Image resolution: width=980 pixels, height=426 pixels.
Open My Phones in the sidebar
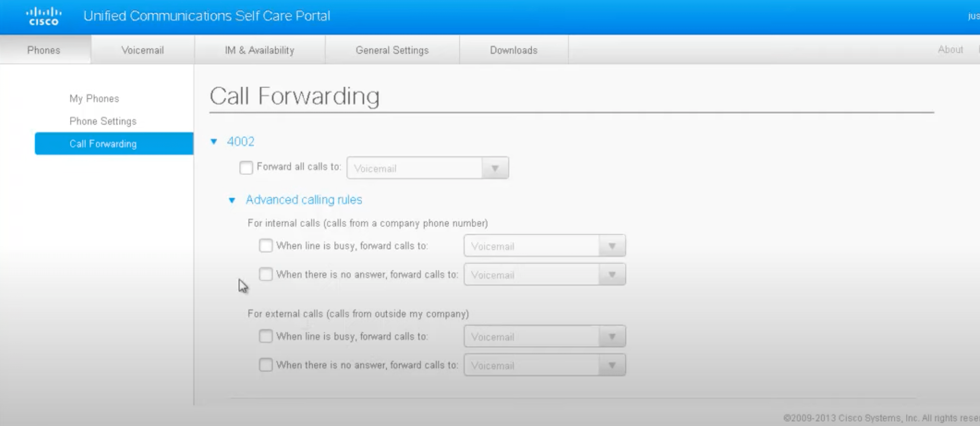click(x=94, y=98)
